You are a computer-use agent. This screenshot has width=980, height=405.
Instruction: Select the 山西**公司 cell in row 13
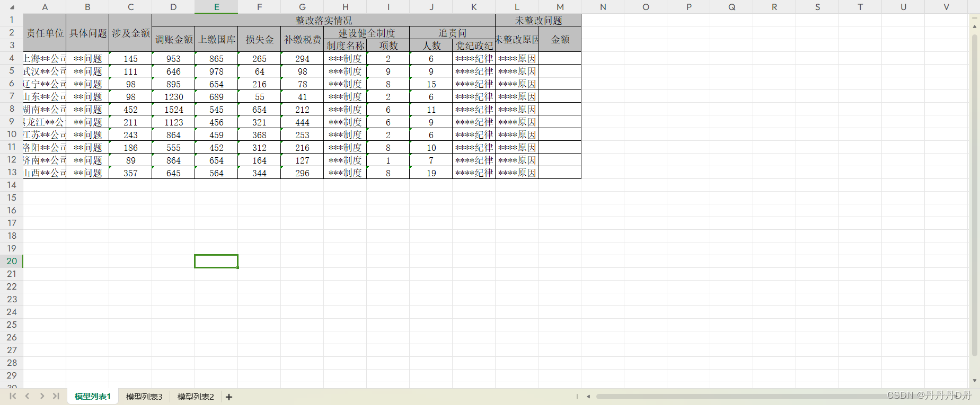(45, 173)
